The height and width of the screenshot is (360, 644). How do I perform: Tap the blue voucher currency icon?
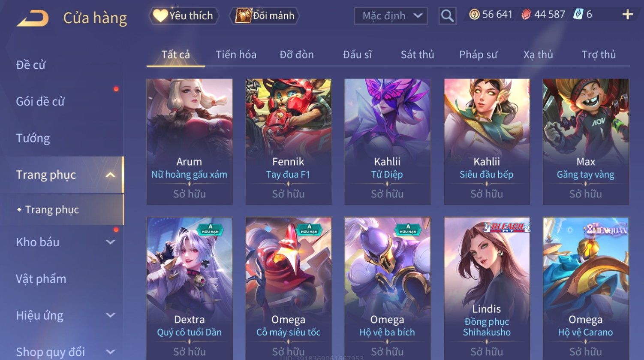click(x=578, y=15)
